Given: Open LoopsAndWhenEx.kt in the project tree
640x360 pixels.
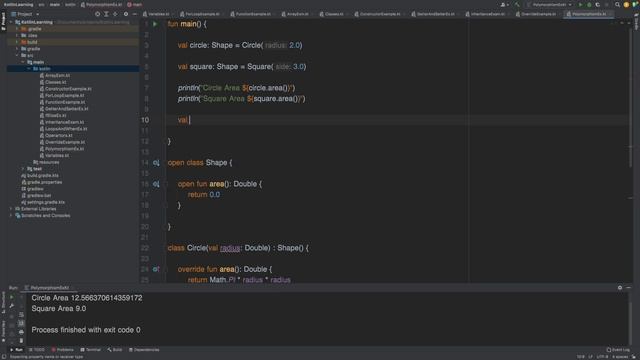Looking at the screenshot, I should (66, 129).
